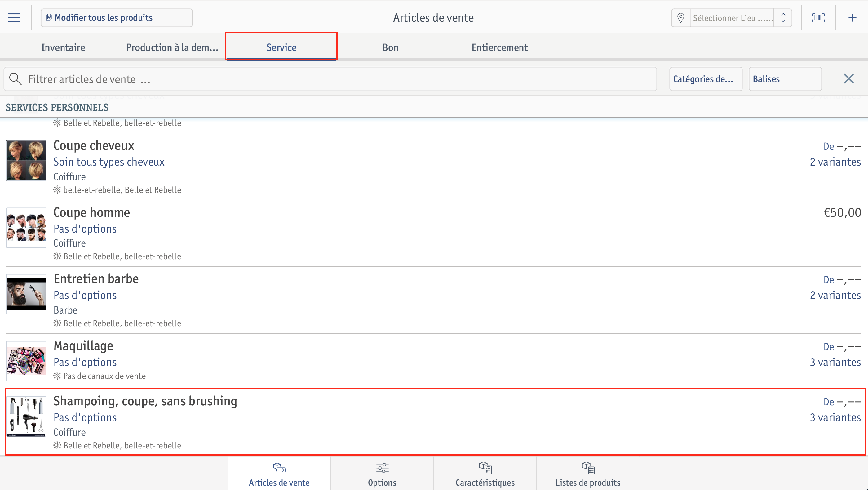Click the Entretien barbe thumbnail
Screen dimensions: 868x490
[26, 294]
